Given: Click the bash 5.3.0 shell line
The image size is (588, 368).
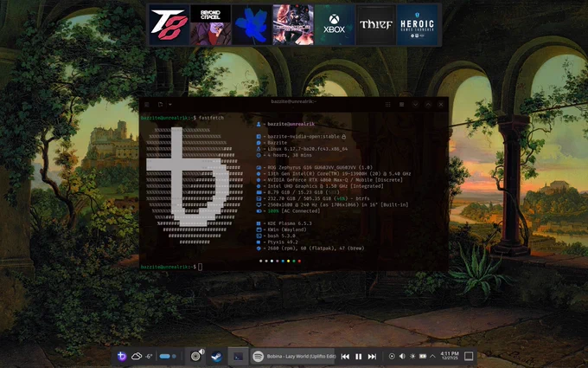Looking at the screenshot, I should [x=276, y=236].
